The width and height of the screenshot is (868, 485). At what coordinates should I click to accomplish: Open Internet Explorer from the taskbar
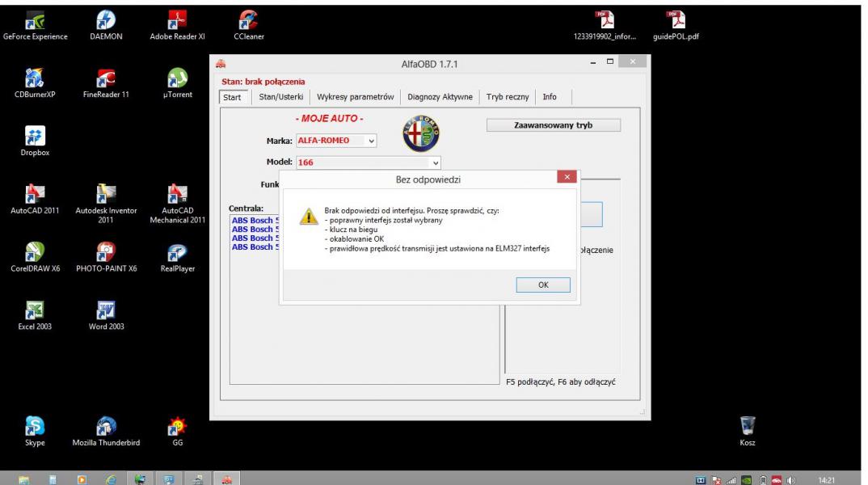[x=111, y=479]
